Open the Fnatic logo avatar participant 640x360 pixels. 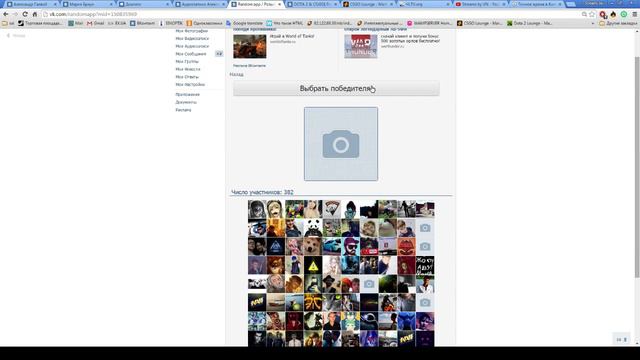[x=313, y=302]
